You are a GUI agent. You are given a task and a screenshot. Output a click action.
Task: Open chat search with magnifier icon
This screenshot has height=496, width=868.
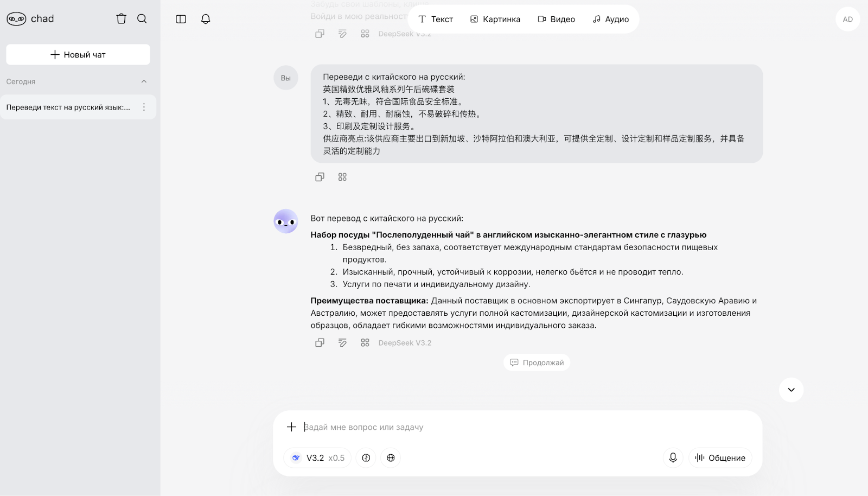point(142,19)
